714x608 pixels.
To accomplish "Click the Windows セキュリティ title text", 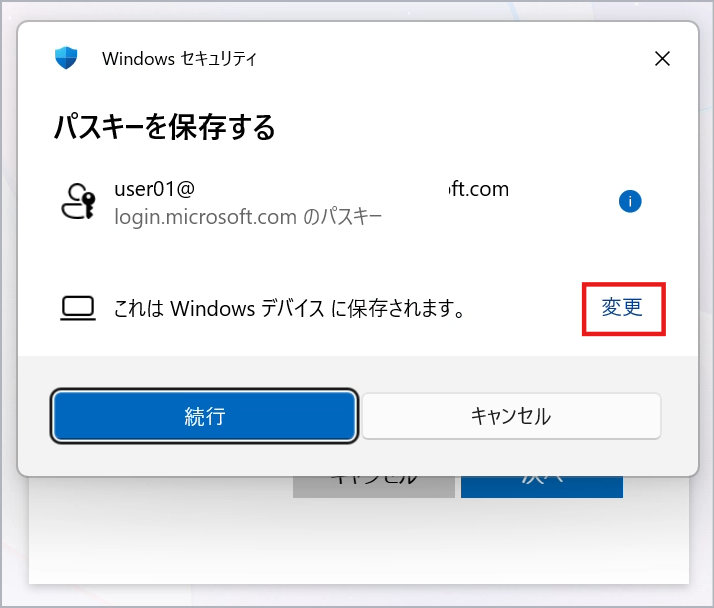I will tap(179, 59).
